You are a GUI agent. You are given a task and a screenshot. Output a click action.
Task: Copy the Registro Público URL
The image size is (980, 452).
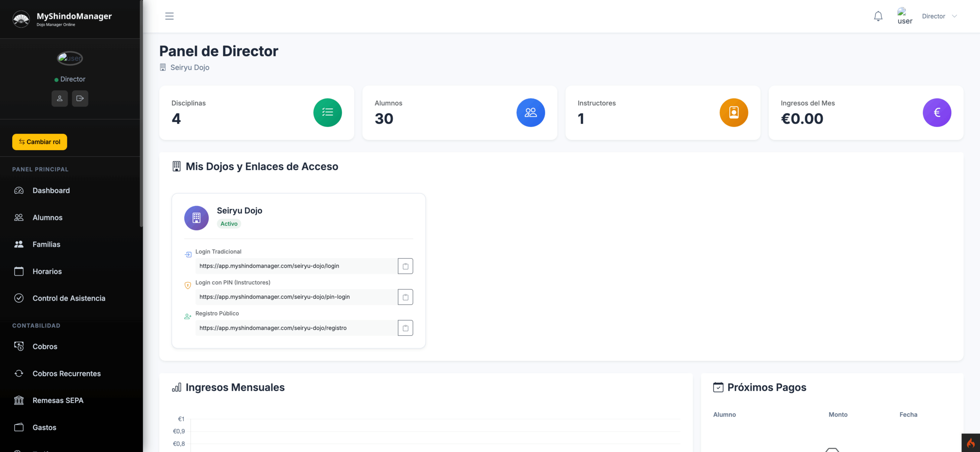pyautogui.click(x=405, y=328)
